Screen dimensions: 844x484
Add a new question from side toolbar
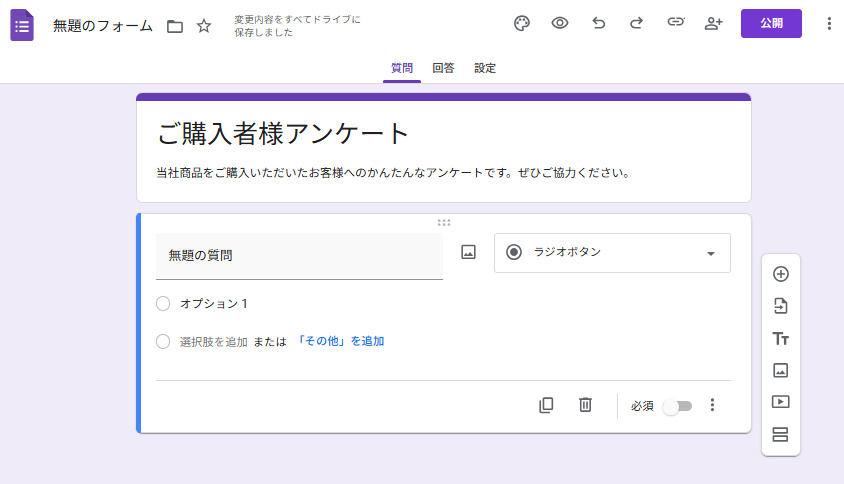coord(781,274)
